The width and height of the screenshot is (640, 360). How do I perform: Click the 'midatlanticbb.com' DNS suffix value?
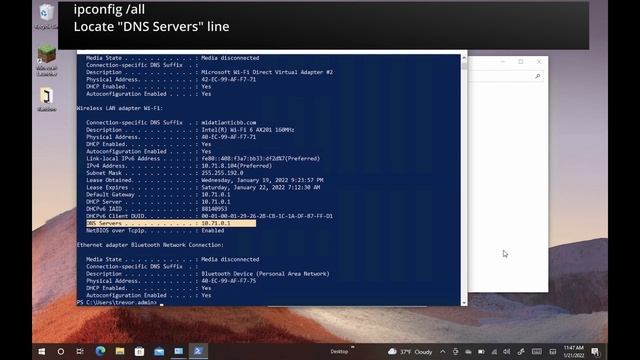229,122
